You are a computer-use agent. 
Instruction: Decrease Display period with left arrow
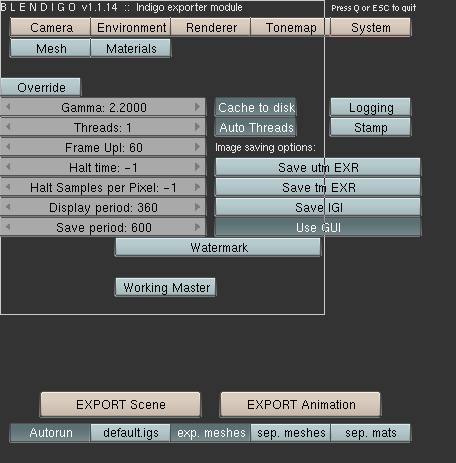click(x=8, y=207)
